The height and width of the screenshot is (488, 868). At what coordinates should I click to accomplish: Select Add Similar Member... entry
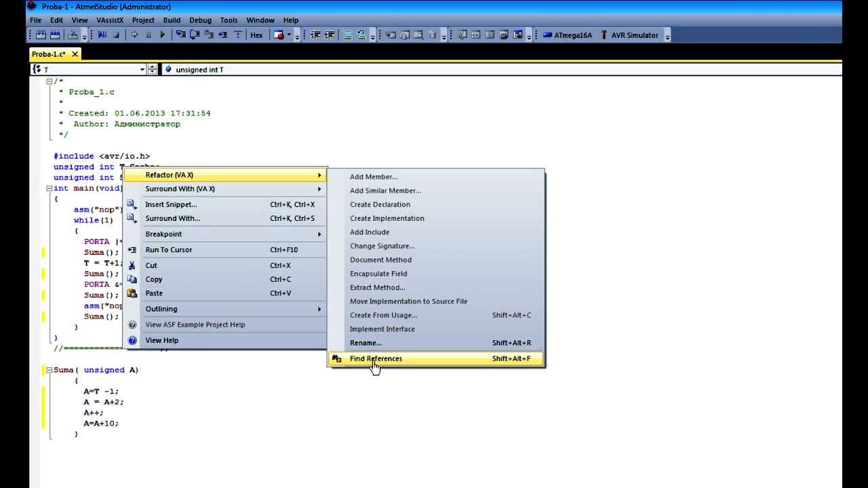click(x=436, y=190)
